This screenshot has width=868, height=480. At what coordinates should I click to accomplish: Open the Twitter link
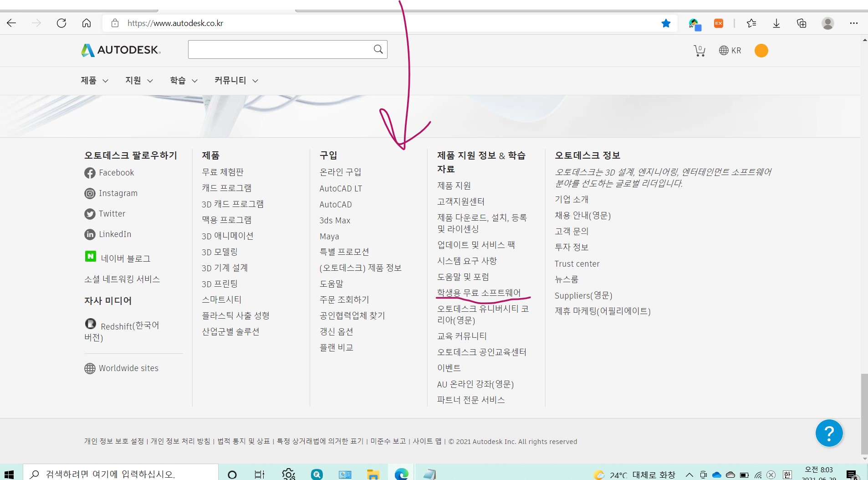(105, 214)
